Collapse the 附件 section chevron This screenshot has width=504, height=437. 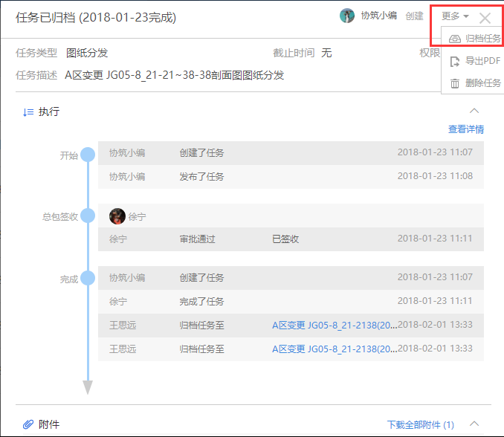pyautogui.click(x=476, y=424)
